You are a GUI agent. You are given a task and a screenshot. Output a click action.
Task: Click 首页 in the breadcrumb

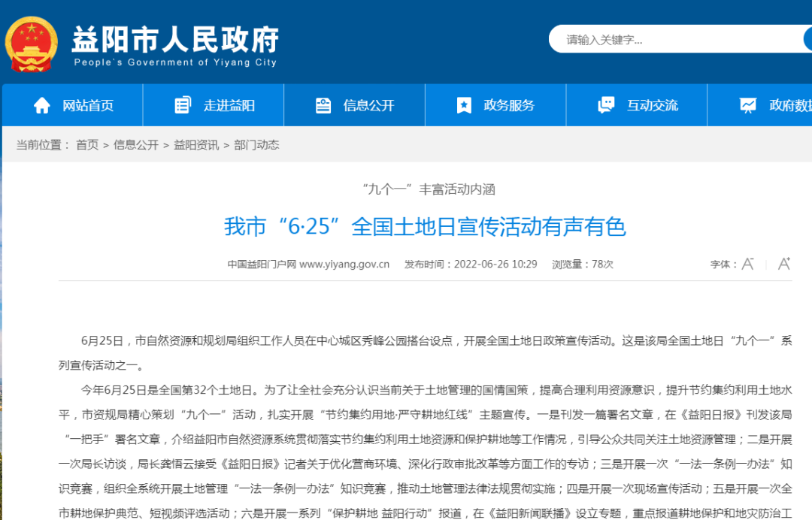(x=87, y=145)
